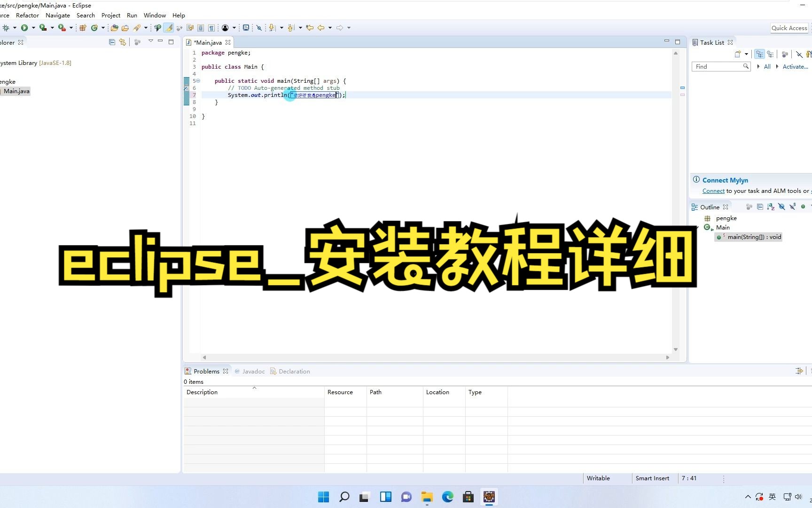Toggle Categorized view in Task List

(x=759, y=54)
